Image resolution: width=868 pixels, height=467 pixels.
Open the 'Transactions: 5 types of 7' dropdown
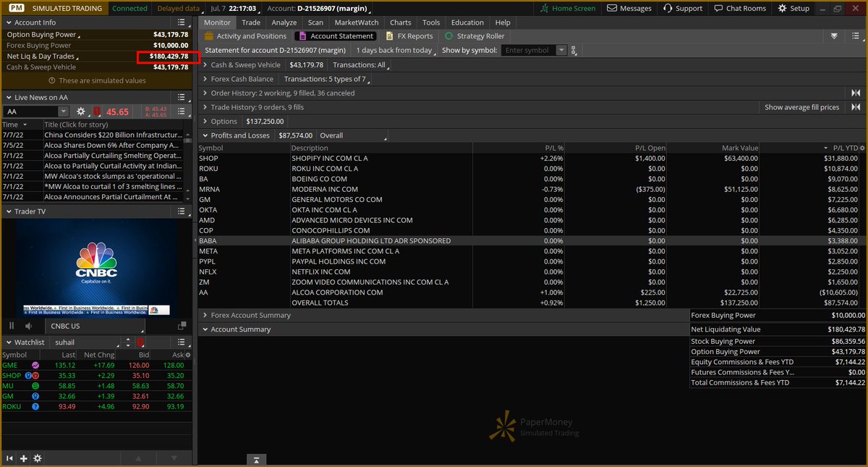(328, 79)
